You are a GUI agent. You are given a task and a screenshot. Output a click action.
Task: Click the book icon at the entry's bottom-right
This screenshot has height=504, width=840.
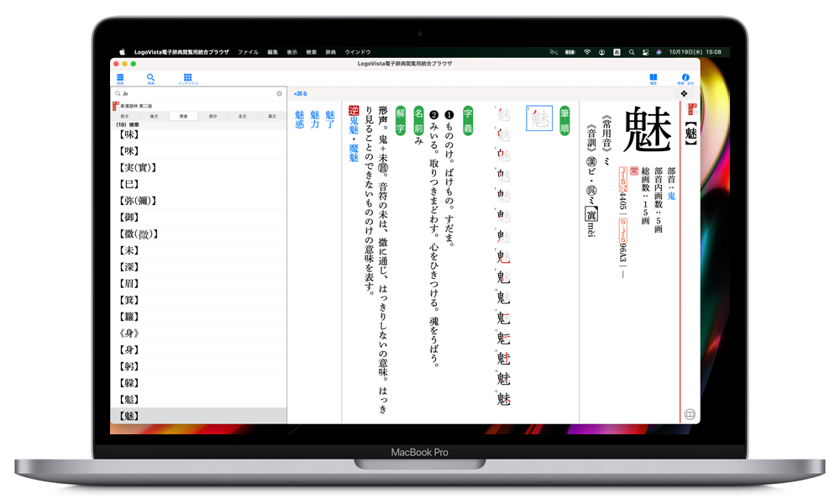pos(690,414)
